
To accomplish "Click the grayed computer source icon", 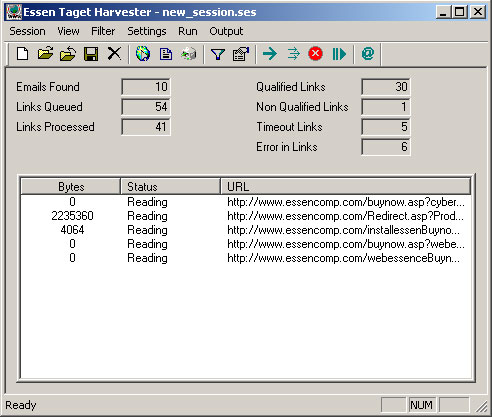I will (x=188, y=54).
